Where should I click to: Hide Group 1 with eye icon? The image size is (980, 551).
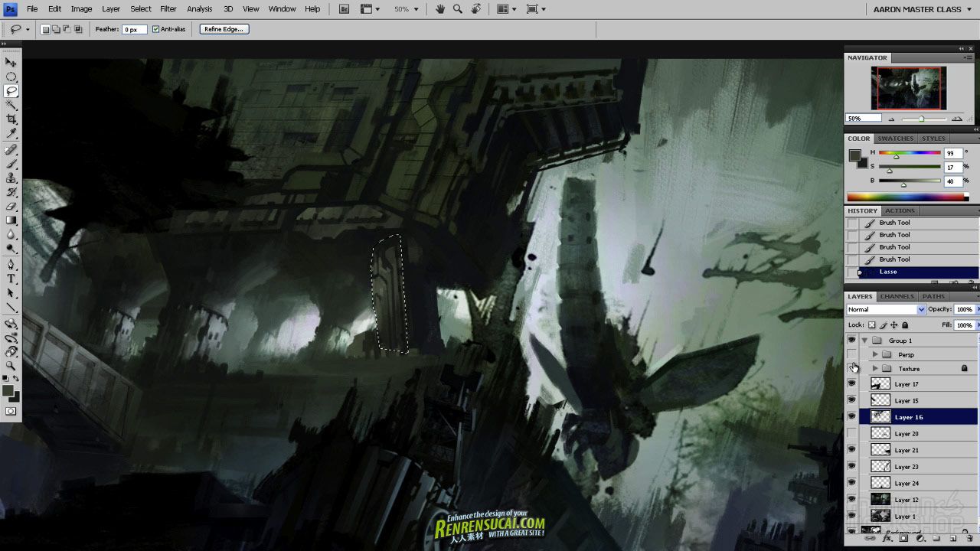point(851,340)
